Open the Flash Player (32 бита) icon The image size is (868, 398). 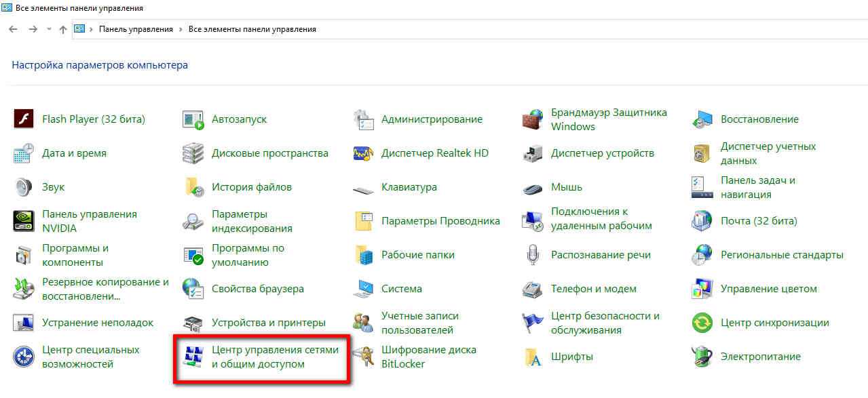coord(24,119)
